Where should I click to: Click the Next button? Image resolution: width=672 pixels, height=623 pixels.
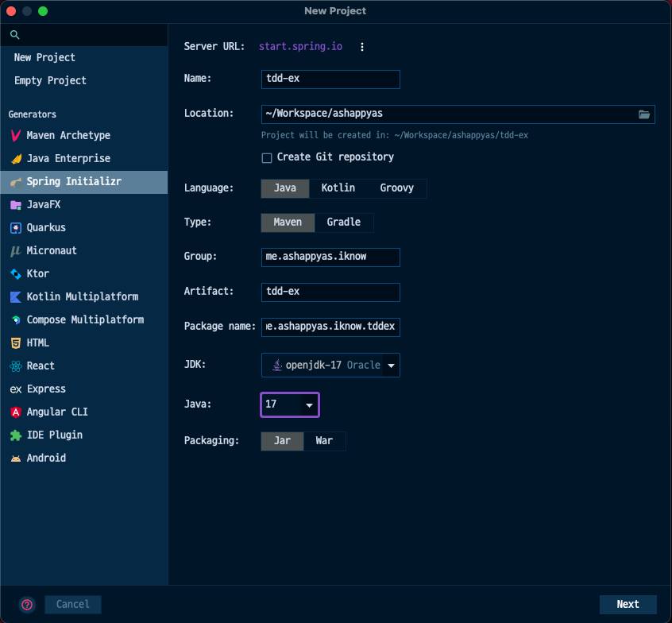(628, 604)
